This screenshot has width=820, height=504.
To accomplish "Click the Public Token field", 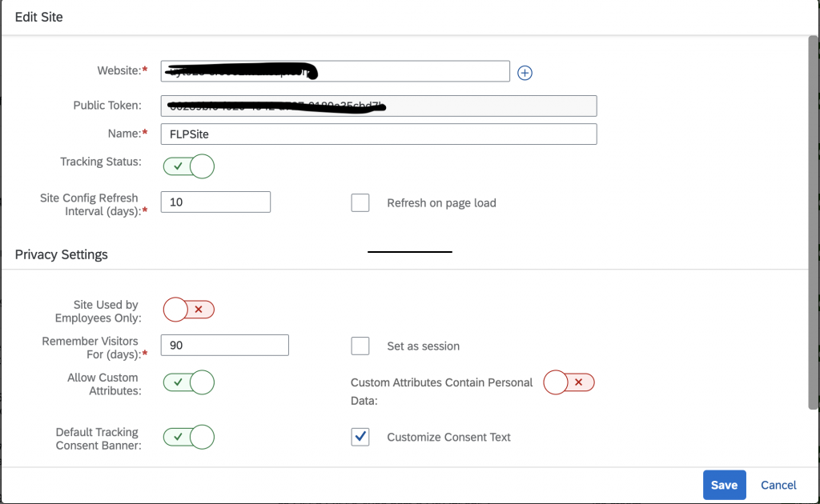I will tap(379, 106).
